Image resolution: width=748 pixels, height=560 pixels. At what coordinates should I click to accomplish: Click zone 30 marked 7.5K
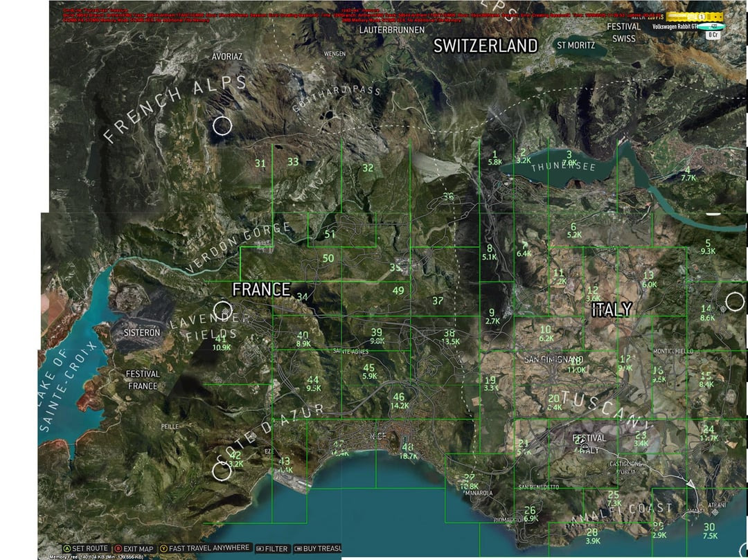pyautogui.click(x=710, y=531)
